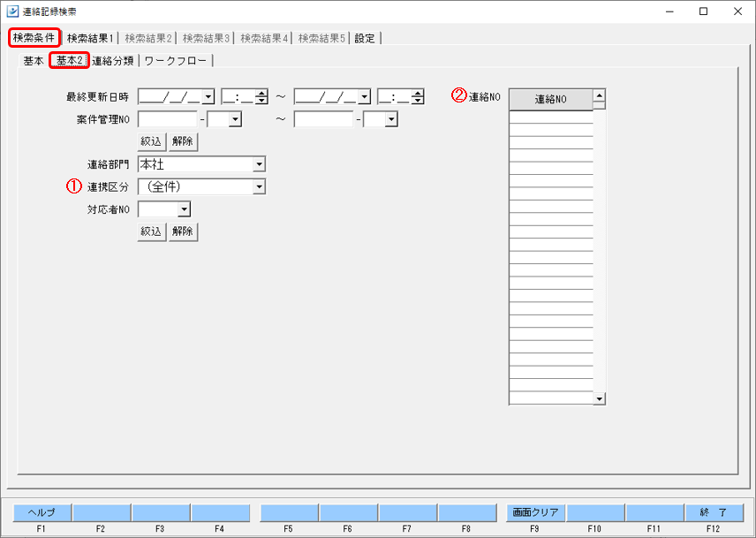The width and height of the screenshot is (756, 538).
Task: Open the 案件管理NO end branch dropdown
Action: pyautogui.click(x=391, y=119)
